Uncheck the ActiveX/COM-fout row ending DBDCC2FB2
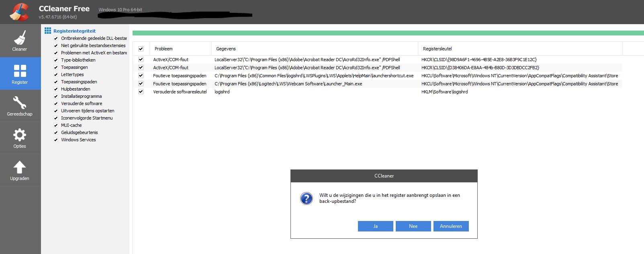Viewport: 644px width, 254px height. (141, 68)
